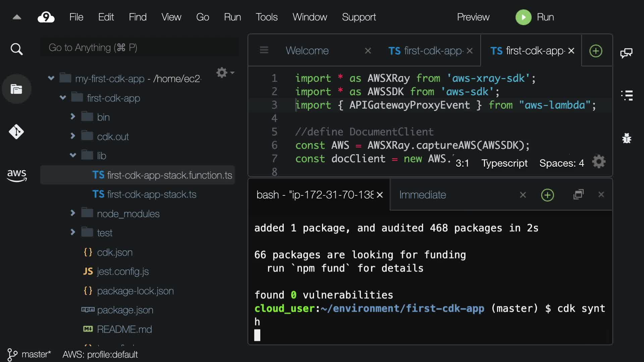Add a new editor tab with plus
This screenshot has width=644, height=362.
tap(596, 51)
